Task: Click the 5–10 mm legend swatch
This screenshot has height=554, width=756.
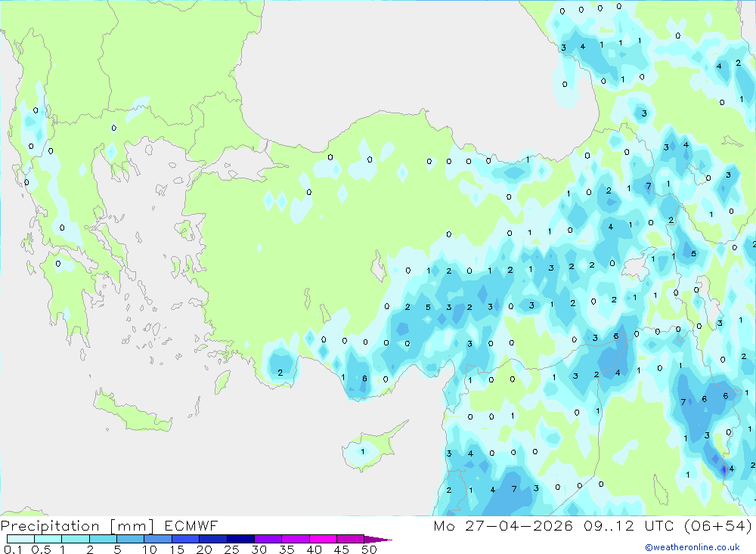Action: (x=130, y=539)
